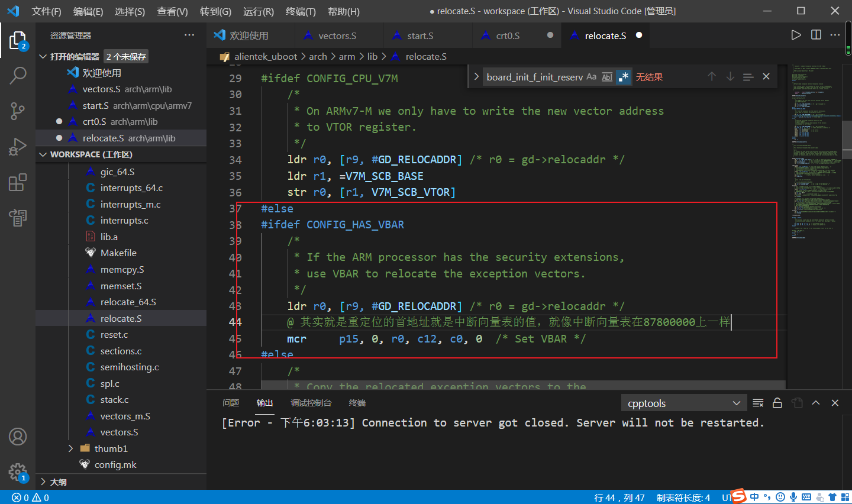Switch to the start.S editor tab
Screen dimensions: 852x504
pos(428,35)
